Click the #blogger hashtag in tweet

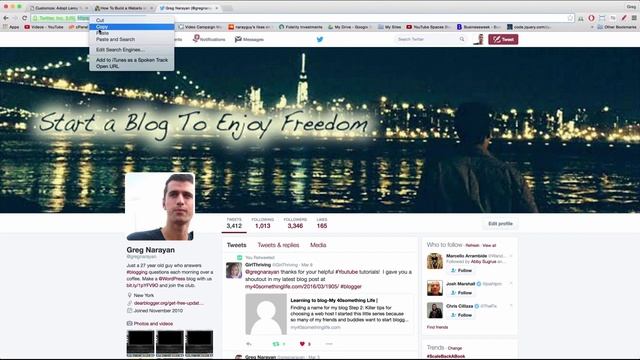(351, 287)
